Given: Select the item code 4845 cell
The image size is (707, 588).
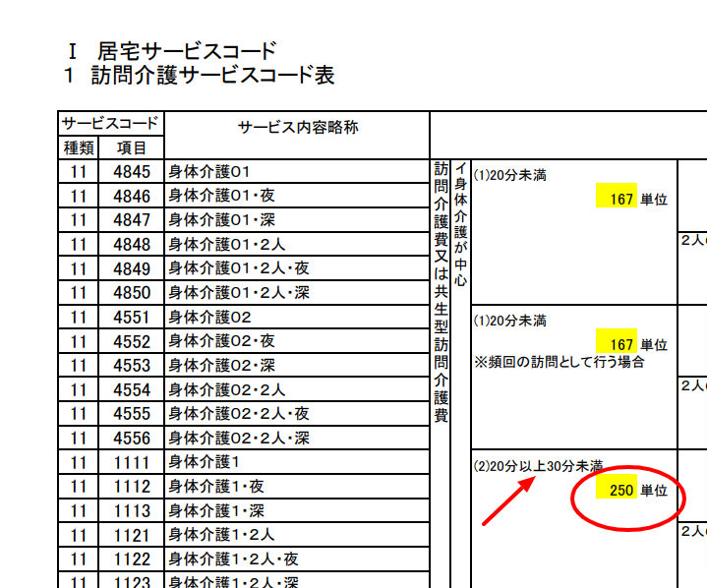Looking at the screenshot, I should pos(132,172).
